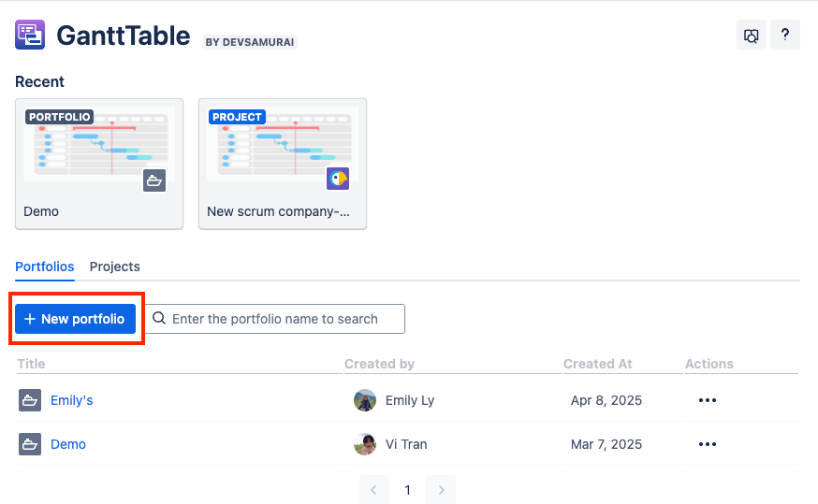
Task: Click the GanttTable title text
Action: 124,36
